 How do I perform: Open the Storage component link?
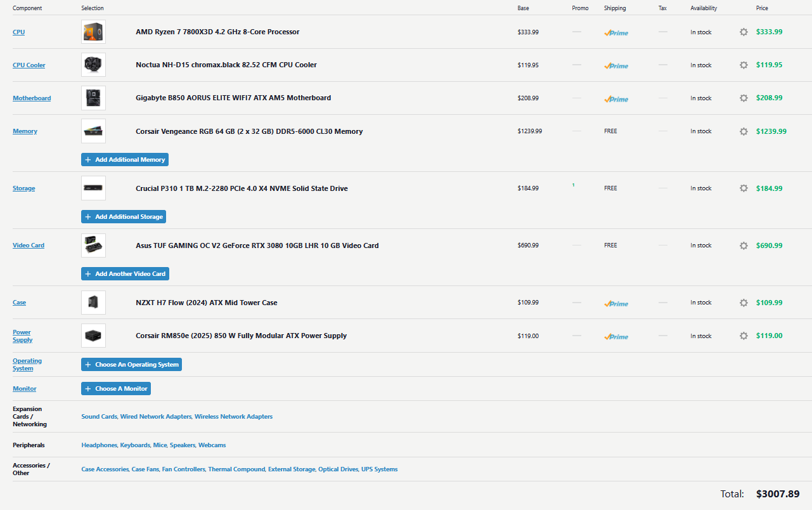(24, 188)
